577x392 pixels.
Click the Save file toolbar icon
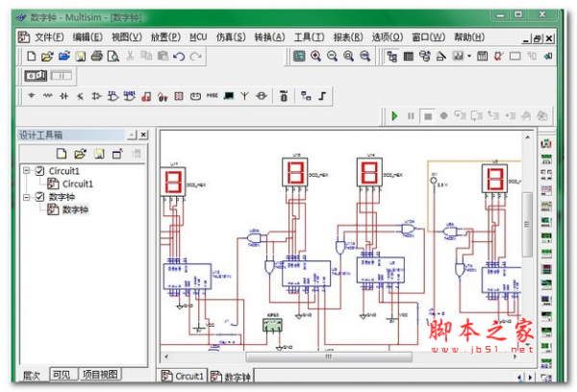[x=81, y=57]
